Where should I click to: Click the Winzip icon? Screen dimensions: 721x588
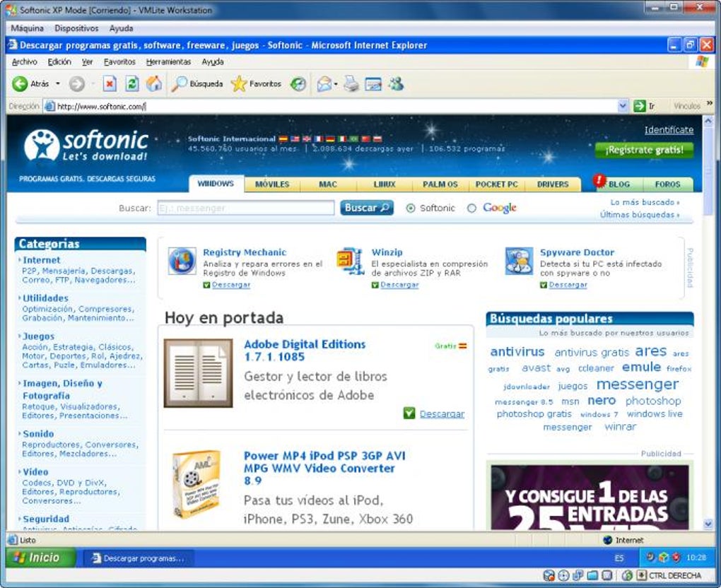tap(351, 261)
